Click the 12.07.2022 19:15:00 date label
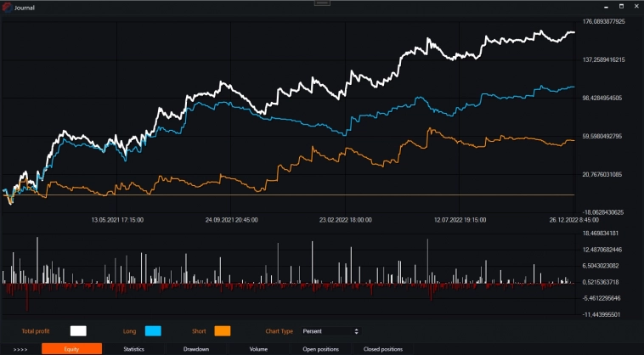Viewport: 644px width, 355px height. [460, 219]
